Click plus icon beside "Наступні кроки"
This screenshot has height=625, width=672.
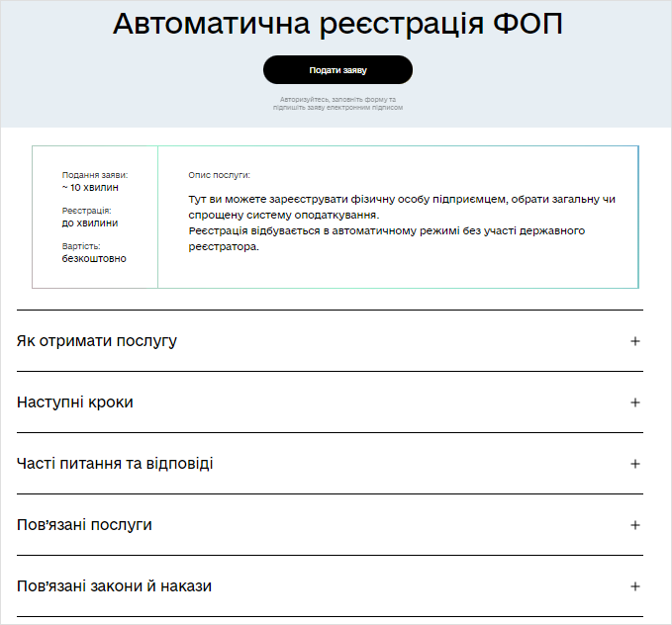(635, 402)
